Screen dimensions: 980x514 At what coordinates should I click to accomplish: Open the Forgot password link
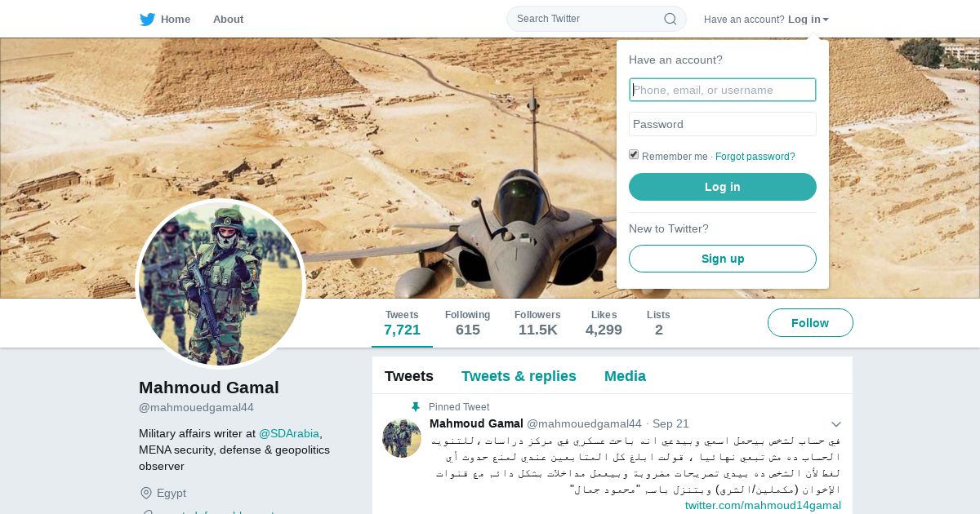[755, 157]
